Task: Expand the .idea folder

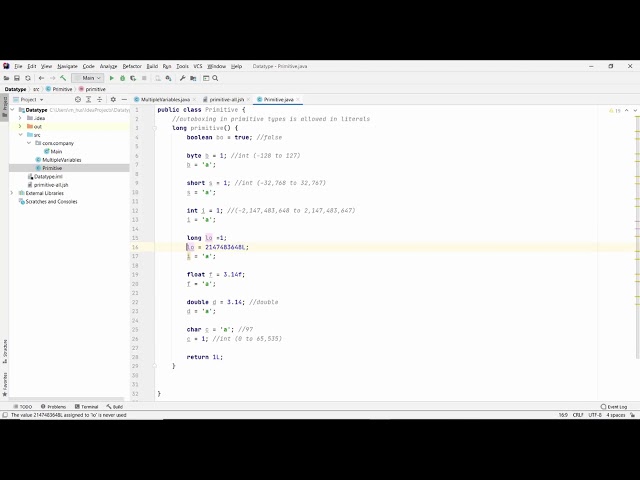Action: (x=20, y=118)
